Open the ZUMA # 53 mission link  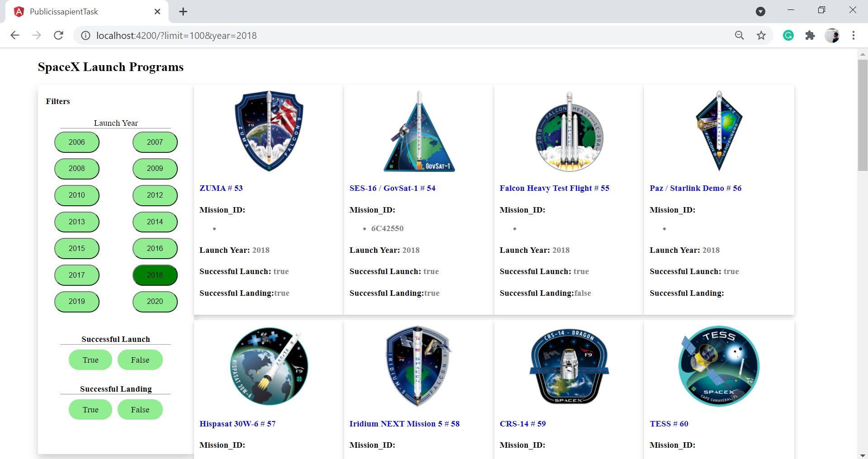pyautogui.click(x=221, y=188)
